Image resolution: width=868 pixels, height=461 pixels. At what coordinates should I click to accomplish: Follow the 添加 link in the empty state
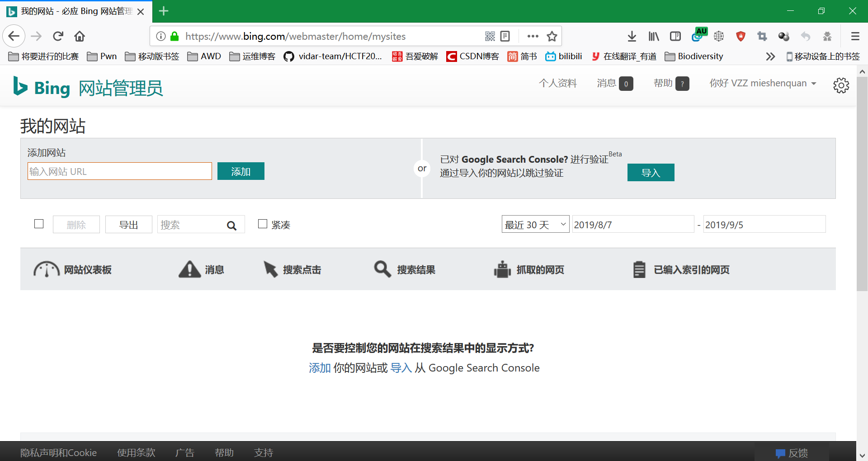click(320, 368)
